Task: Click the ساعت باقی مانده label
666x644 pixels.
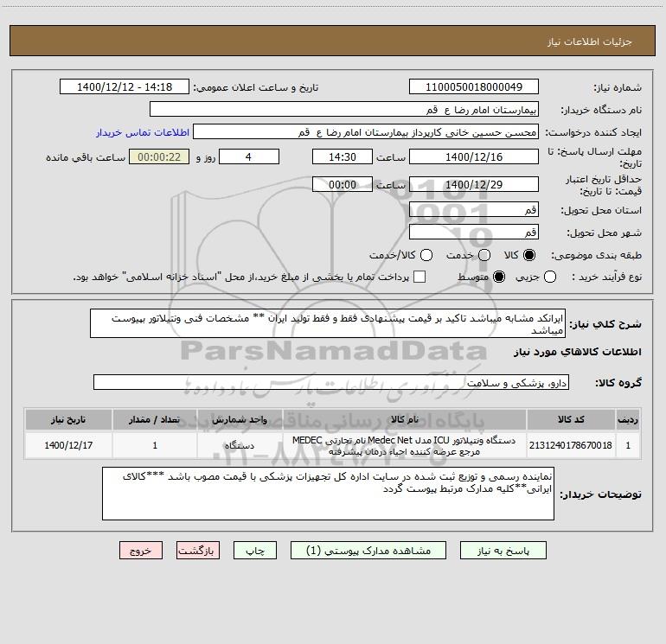Action: point(86,157)
